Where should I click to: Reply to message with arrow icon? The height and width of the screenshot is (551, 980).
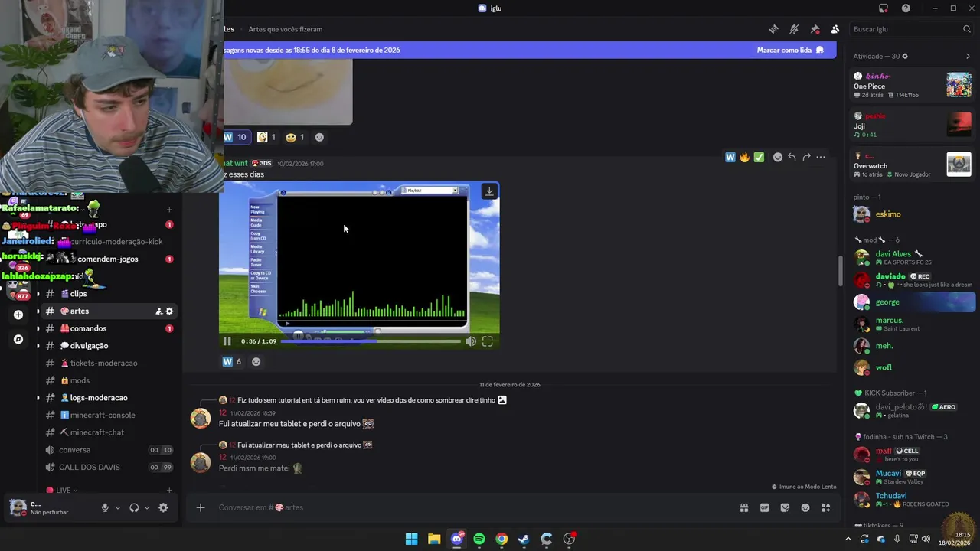[x=792, y=157]
